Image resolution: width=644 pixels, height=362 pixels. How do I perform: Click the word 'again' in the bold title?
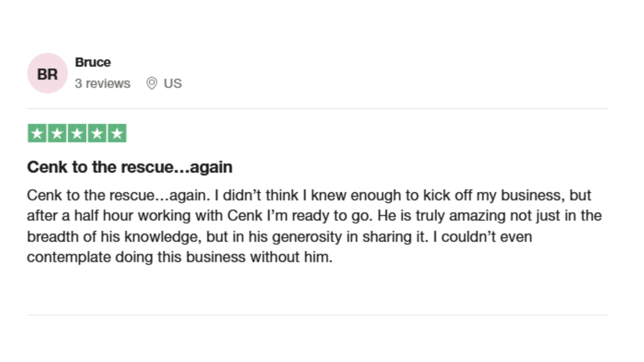(x=211, y=168)
